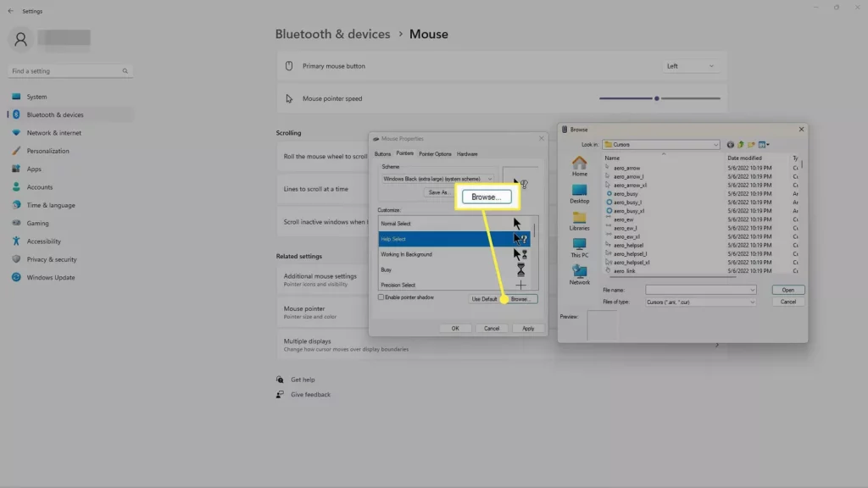Click Cancel in Mouse Properties
The height and width of the screenshot is (488, 868).
(492, 329)
